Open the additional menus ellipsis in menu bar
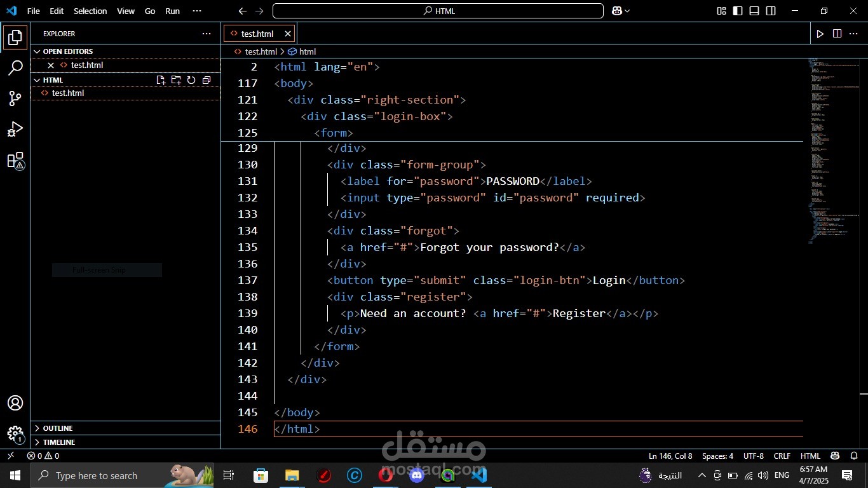The image size is (868, 488). (x=197, y=11)
